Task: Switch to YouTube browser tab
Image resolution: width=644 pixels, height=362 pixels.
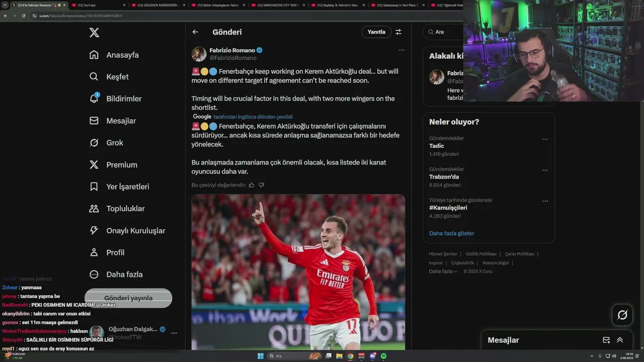Action: 98,5
